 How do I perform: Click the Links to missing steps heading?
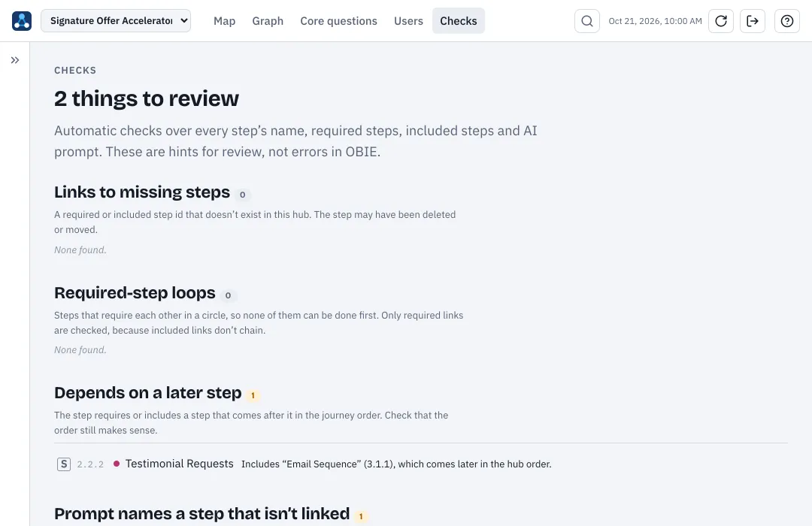142,192
